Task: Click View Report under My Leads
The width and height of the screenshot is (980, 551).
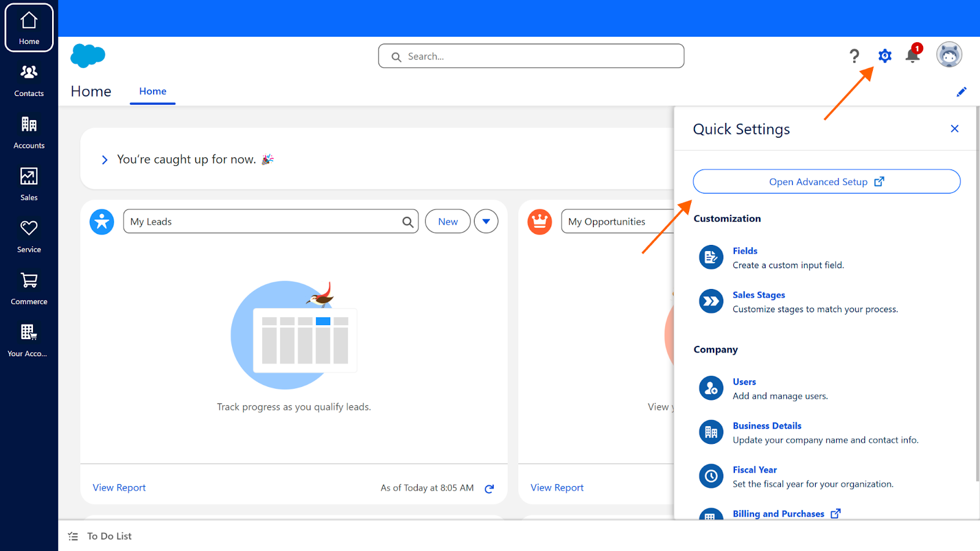Action: (x=119, y=488)
